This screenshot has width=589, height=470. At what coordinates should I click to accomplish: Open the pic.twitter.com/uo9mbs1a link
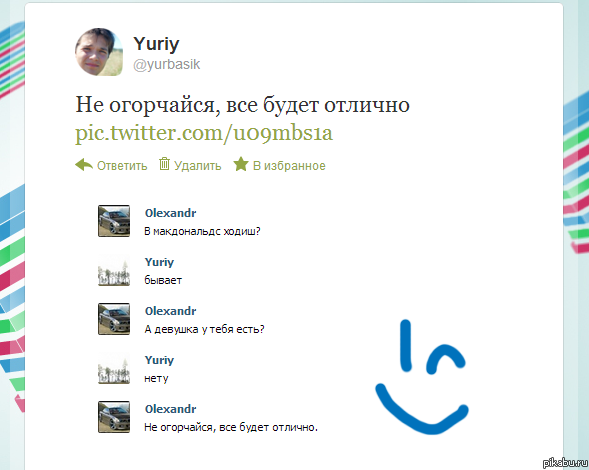[x=204, y=133]
